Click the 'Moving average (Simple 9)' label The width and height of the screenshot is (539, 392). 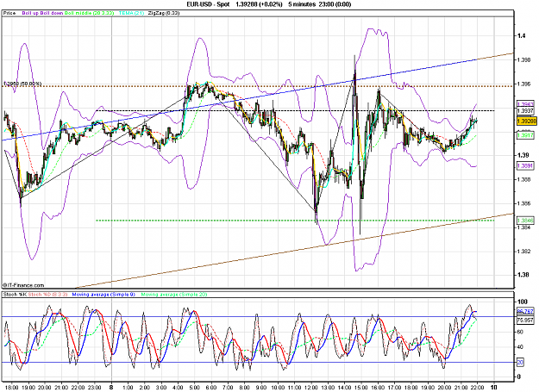pyautogui.click(x=103, y=295)
